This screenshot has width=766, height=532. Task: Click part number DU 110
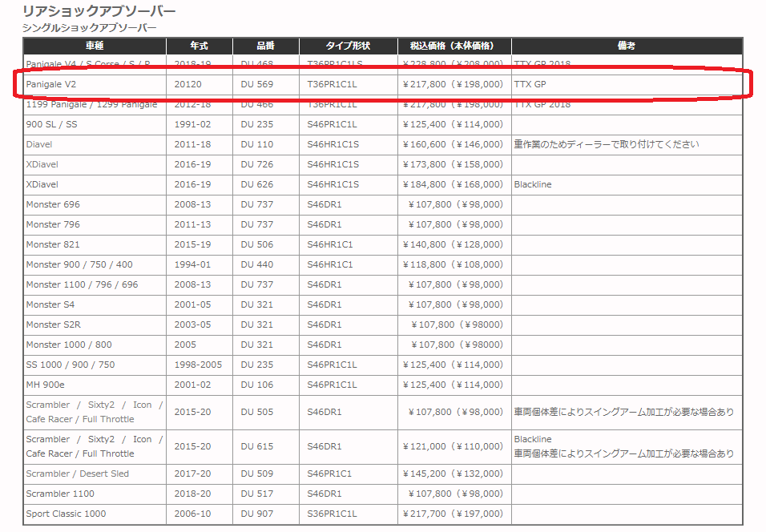pos(257,144)
